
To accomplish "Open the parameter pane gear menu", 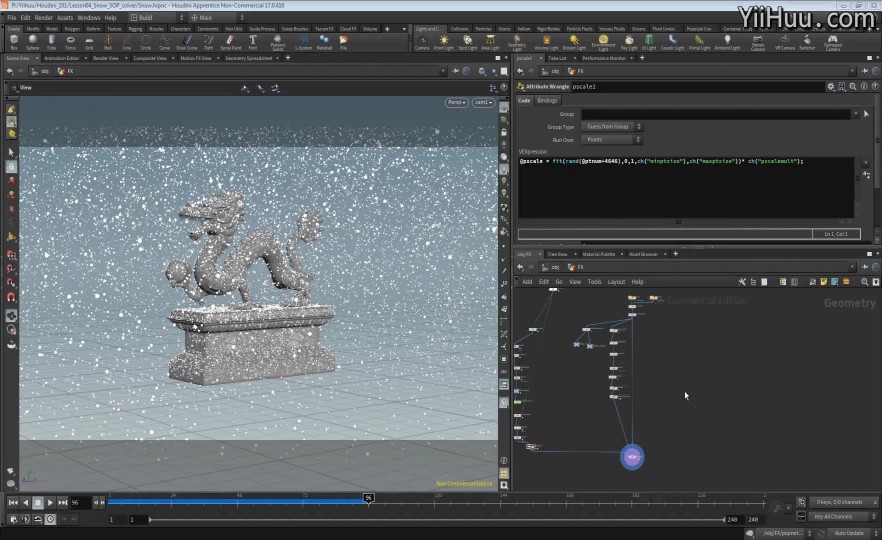I will 830,87.
